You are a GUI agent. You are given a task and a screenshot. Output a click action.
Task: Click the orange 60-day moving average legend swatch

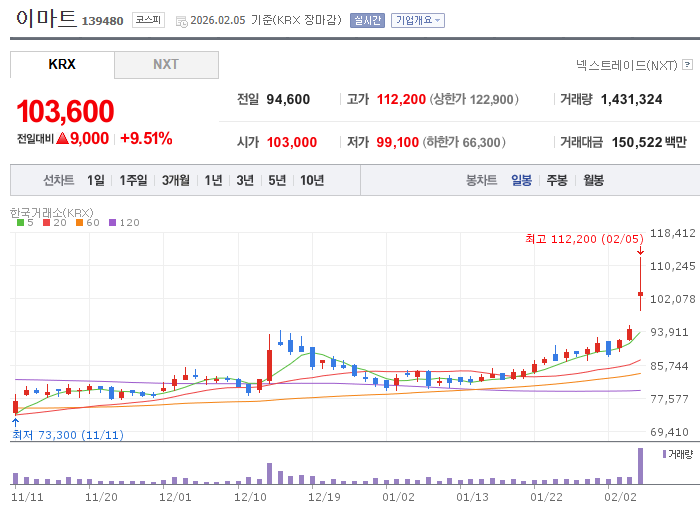point(79,222)
